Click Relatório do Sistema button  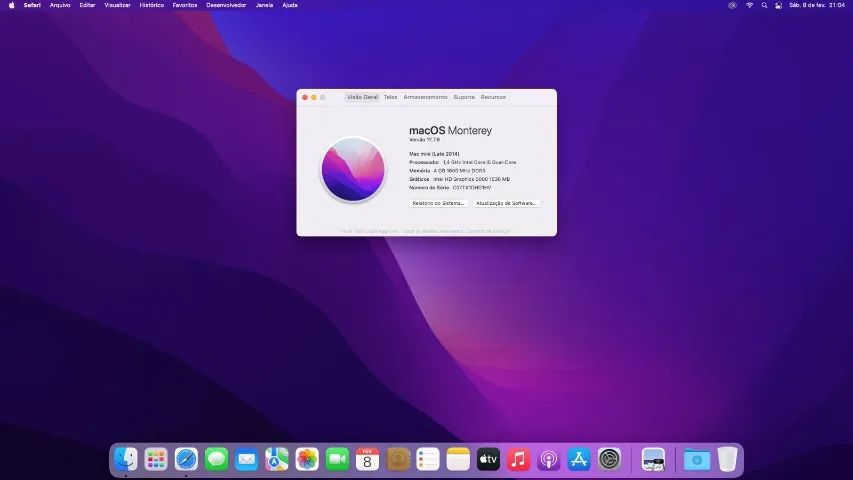coord(438,203)
